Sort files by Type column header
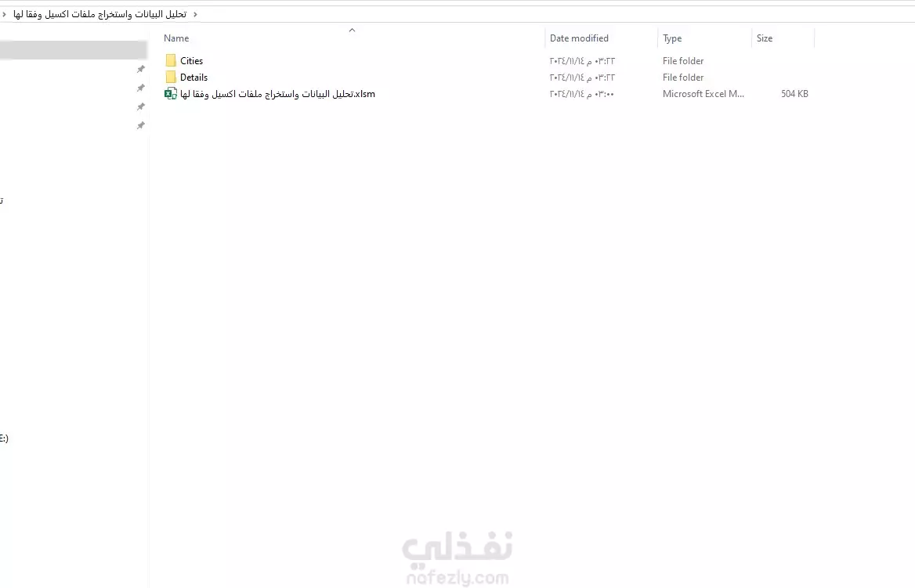The height and width of the screenshot is (588, 915). pos(671,38)
